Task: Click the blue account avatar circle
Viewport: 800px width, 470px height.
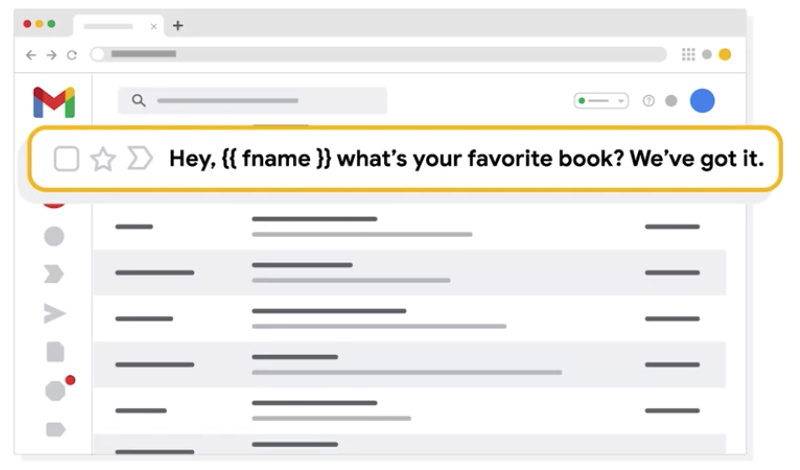Action: point(702,101)
